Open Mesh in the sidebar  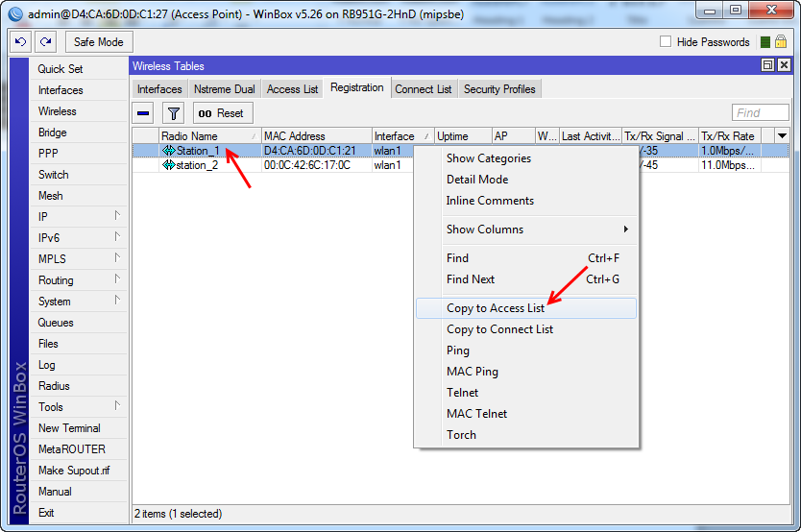[x=79, y=196]
